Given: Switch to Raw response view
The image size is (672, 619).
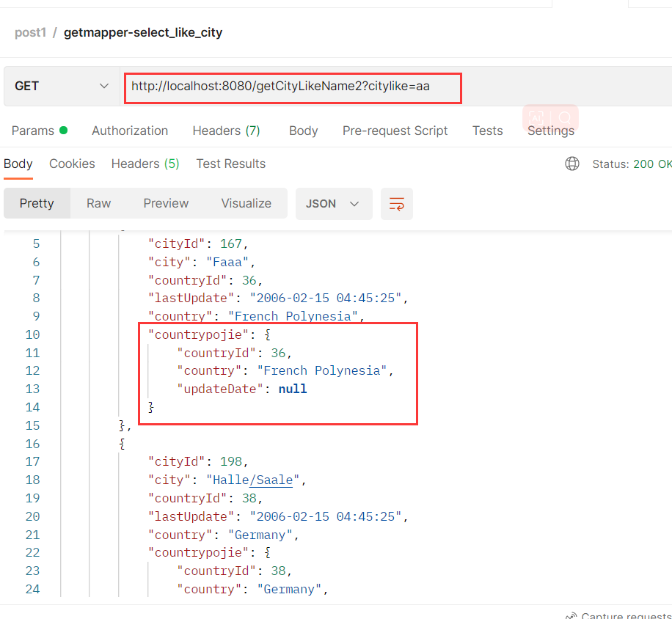Looking at the screenshot, I should coord(98,203).
